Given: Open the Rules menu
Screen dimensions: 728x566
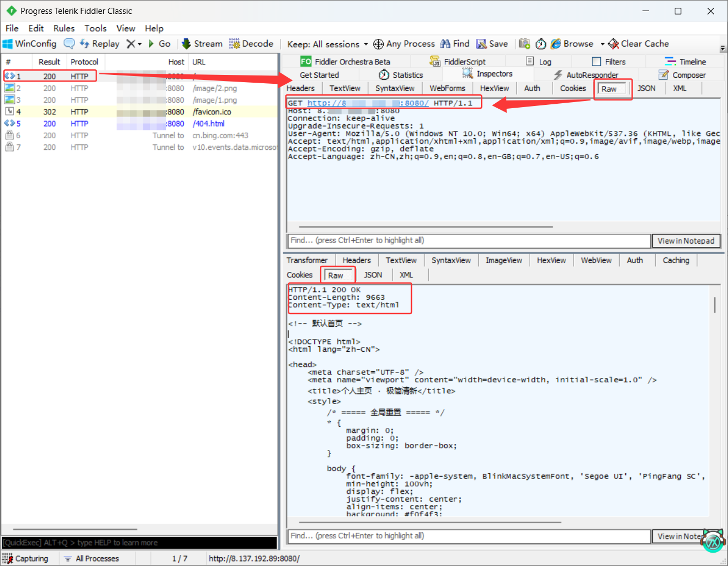Looking at the screenshot, I should click(64, 28).
